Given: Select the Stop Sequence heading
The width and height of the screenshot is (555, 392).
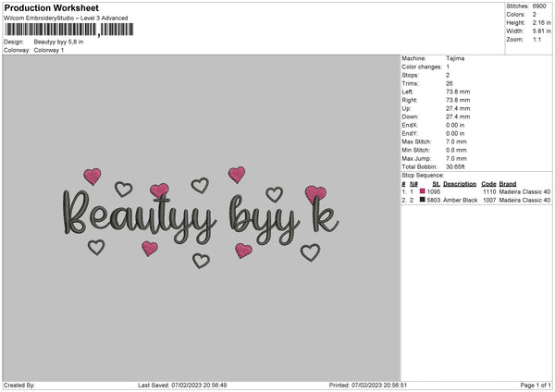Looking at the screenshot, I should coord(423,175).
